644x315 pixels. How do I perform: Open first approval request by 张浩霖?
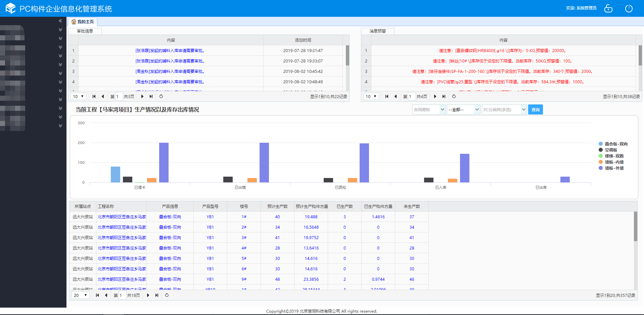pyautogui.click(x=170, y=51)
